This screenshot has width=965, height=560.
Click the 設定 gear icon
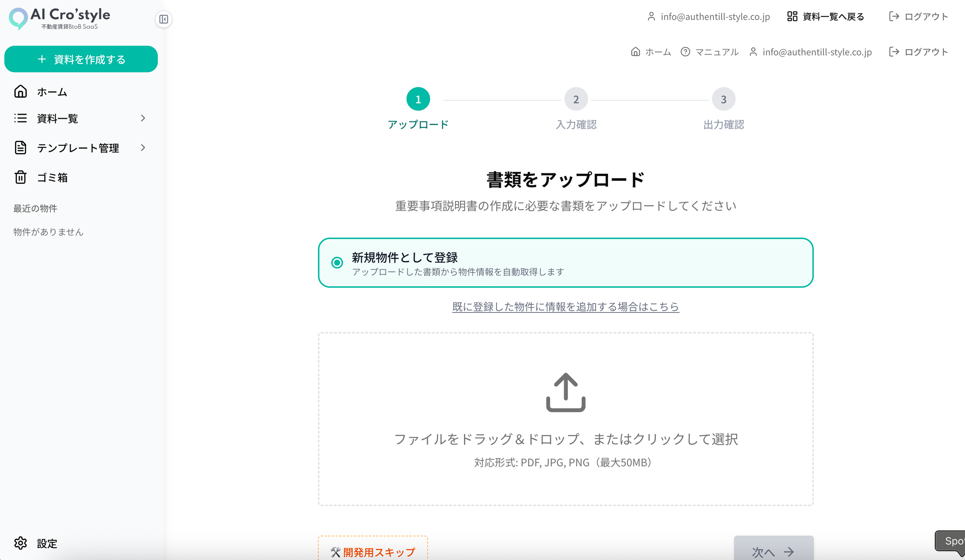point(21,543)
